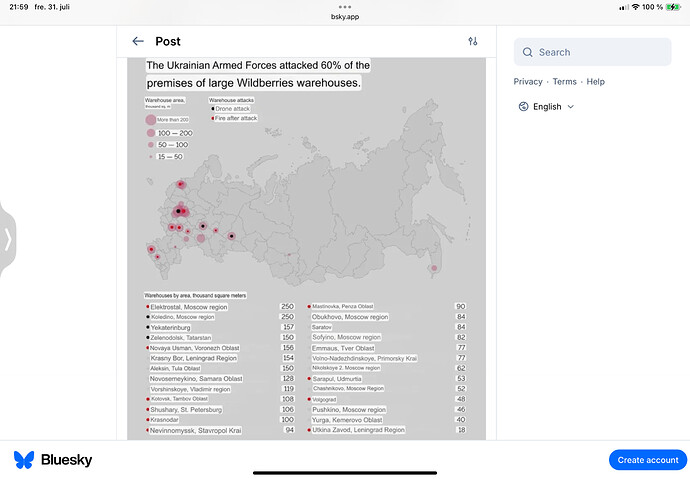Click the search magnifier icon
Image resolution: width=690 pixels, height=479 pixels.
coord(527,52)
